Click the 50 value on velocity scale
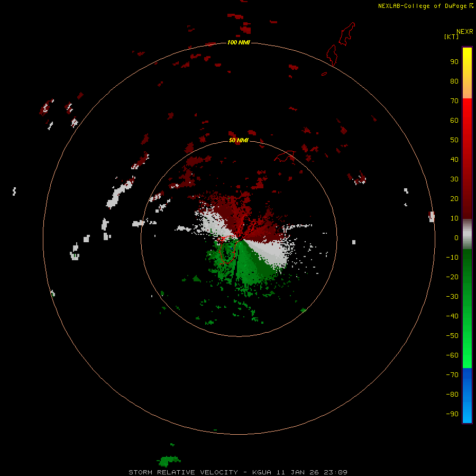The height and width of the screenshot is (476, 476). click(x=454, y=140)
